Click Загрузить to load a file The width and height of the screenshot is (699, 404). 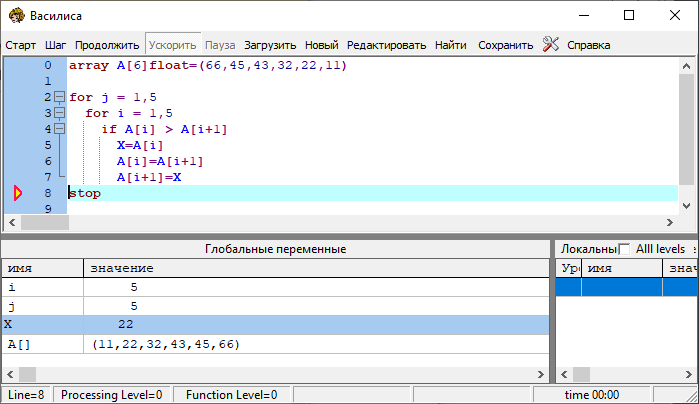coord(270,45)
